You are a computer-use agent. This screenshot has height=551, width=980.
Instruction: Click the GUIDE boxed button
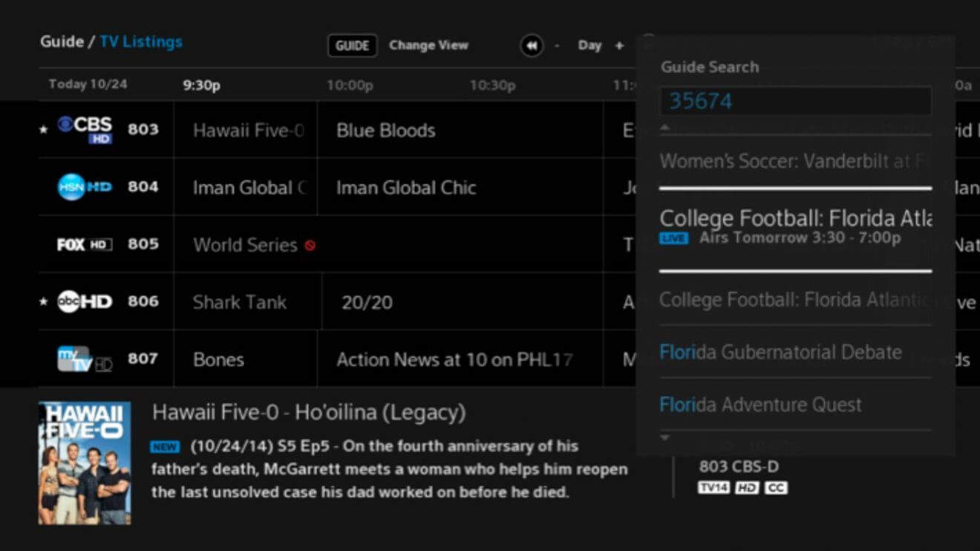[352, 46]
